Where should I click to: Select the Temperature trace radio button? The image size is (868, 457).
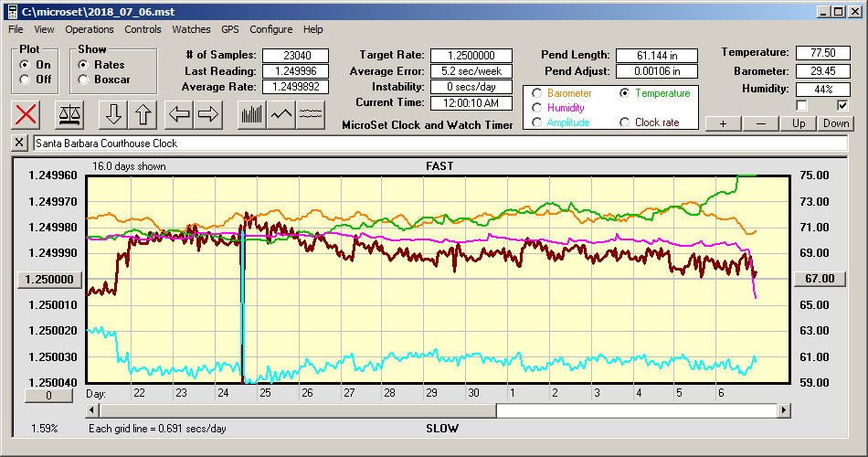(x=624, y=93)
